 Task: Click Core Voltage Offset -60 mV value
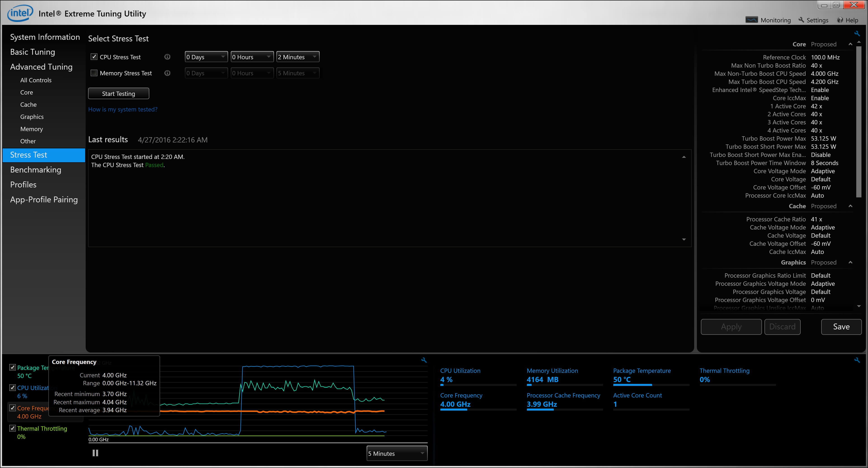pos(821,187)
